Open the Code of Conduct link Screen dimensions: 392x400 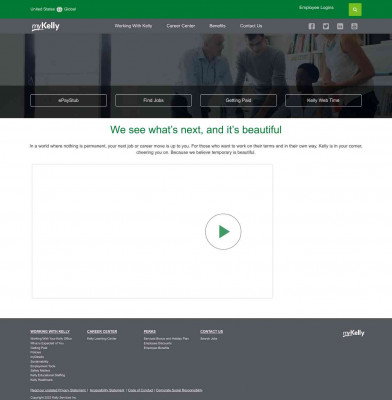[x=140, y=390]
